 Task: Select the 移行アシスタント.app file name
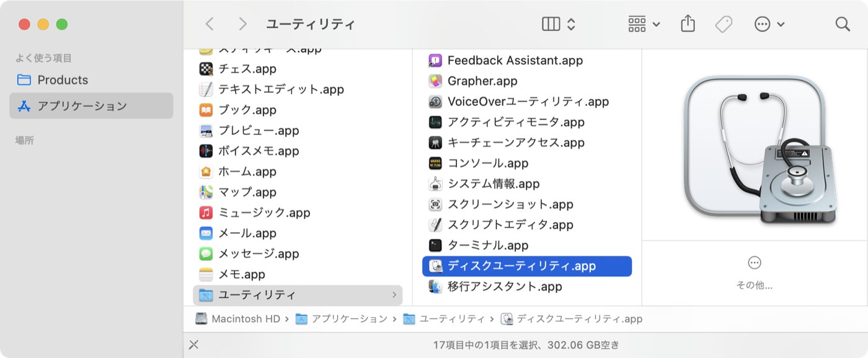[x=505, y=287]
